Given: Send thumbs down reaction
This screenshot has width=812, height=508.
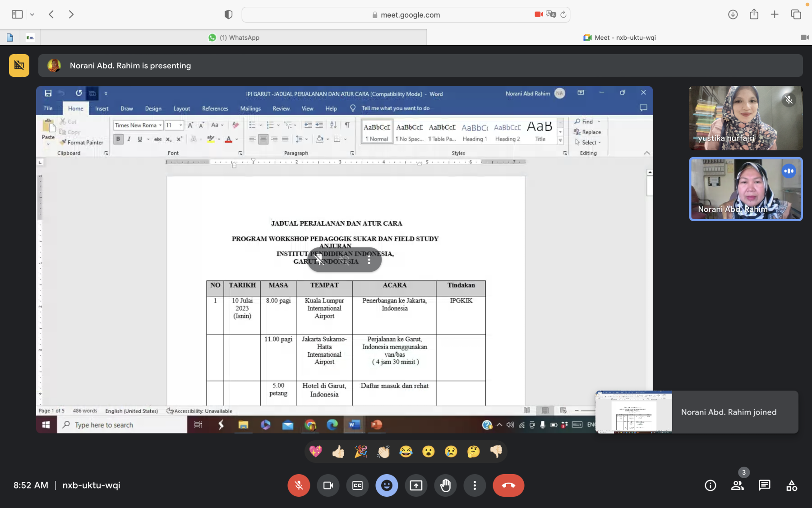Looking at the screenshot, I should pos(496,451).
